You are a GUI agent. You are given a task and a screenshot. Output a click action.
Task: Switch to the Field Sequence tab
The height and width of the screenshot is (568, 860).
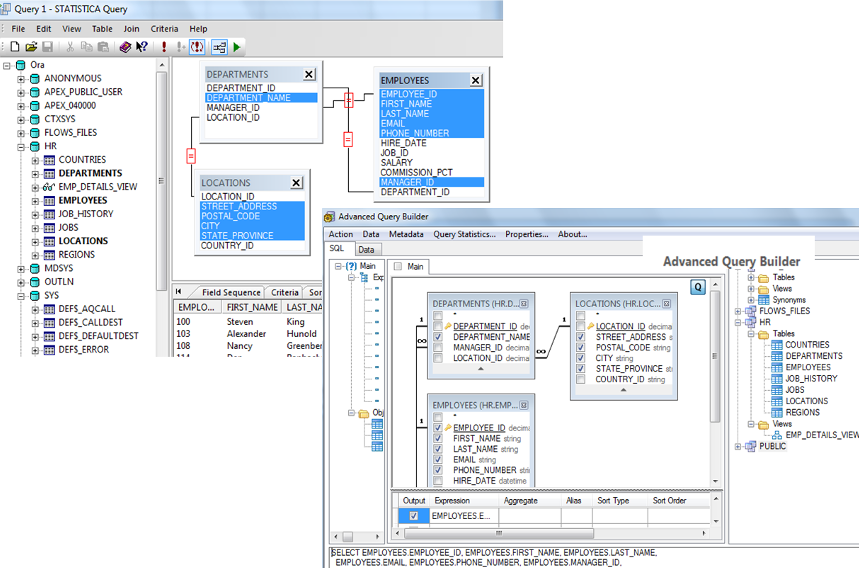click(x=231, y=292)
